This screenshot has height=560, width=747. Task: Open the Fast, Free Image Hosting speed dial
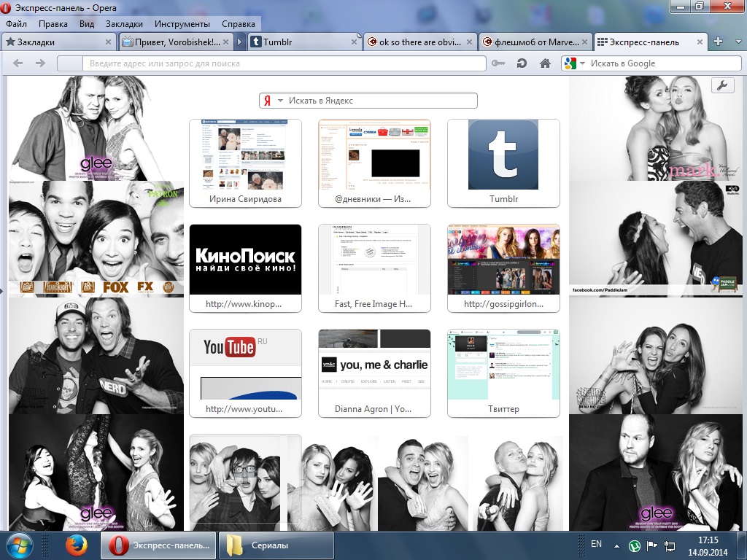pyautogui.click(x=374, y=268)
